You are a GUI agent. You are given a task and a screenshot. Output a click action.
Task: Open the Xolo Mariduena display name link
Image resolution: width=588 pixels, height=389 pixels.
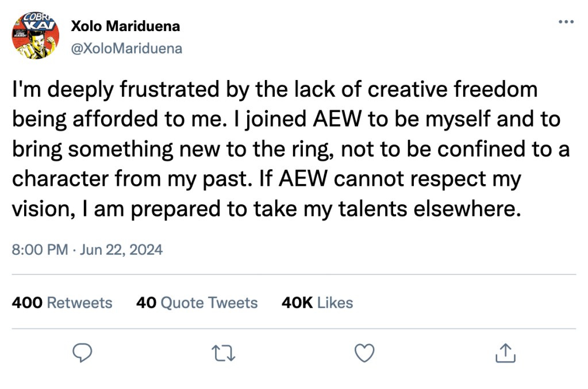pyautogui.click(x=125, y=26)
